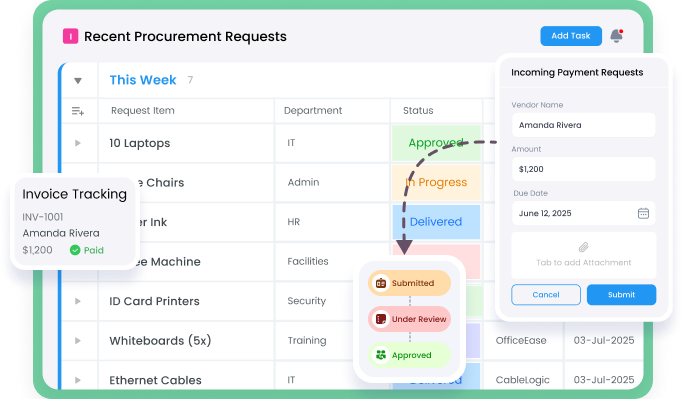This screenshot has width=686, height=399.
Task: Click the Submitted stage icon
Action: pos(381,283)
